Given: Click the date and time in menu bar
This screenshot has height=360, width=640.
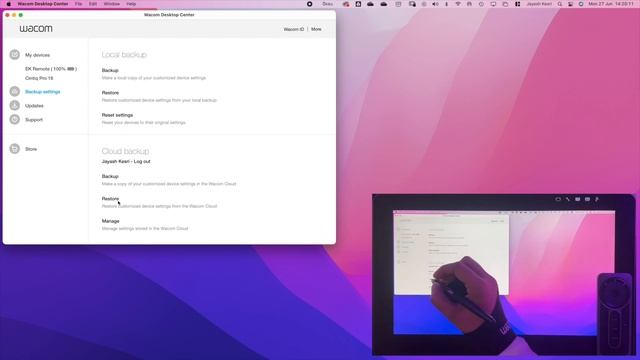Looking at the screenshot, I should 611,4.
